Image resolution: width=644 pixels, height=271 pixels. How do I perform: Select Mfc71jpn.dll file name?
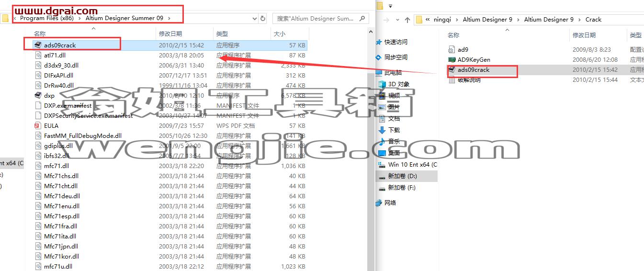[61, 246]
